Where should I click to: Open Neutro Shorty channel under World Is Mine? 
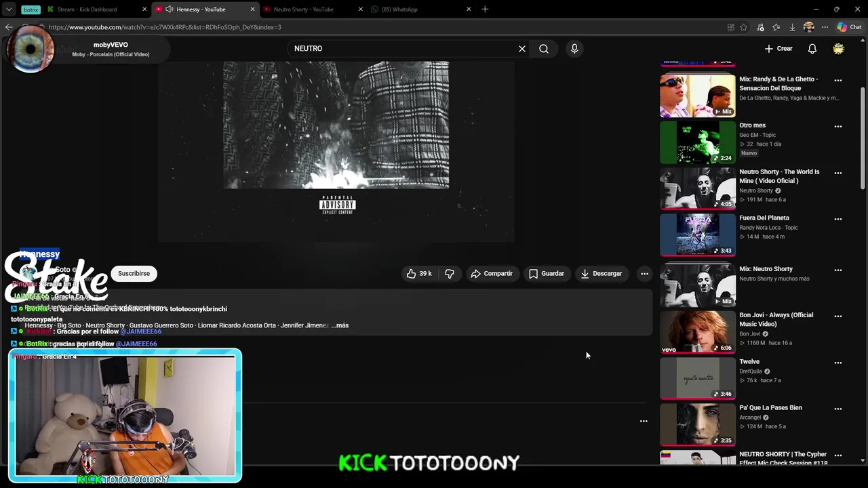tap(756, 190)
